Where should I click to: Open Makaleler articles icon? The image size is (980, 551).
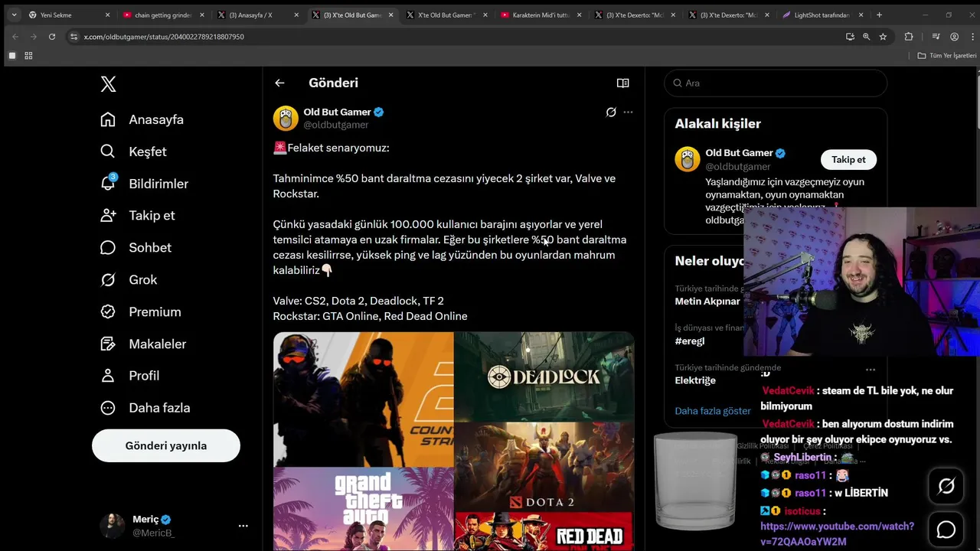108,344
